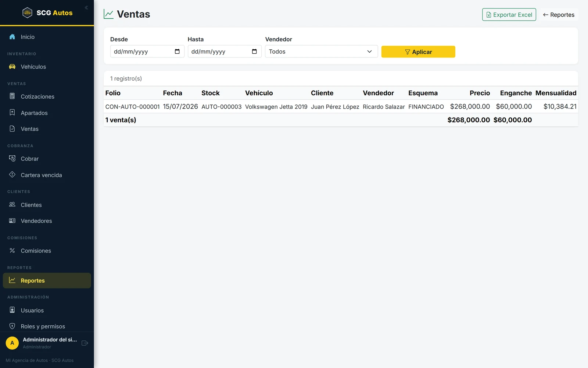The image size is (588, 368).
Task: Focus the Hasta date field
Action: tap(225, 52)
